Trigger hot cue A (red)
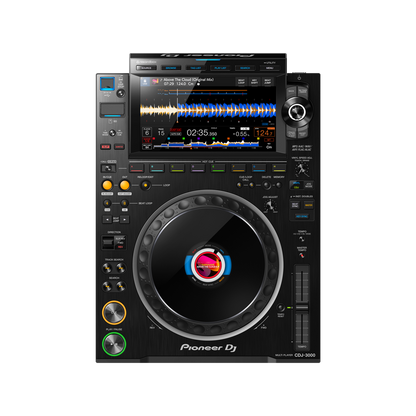This screenshot has width=416, height=416. [137, 168]
